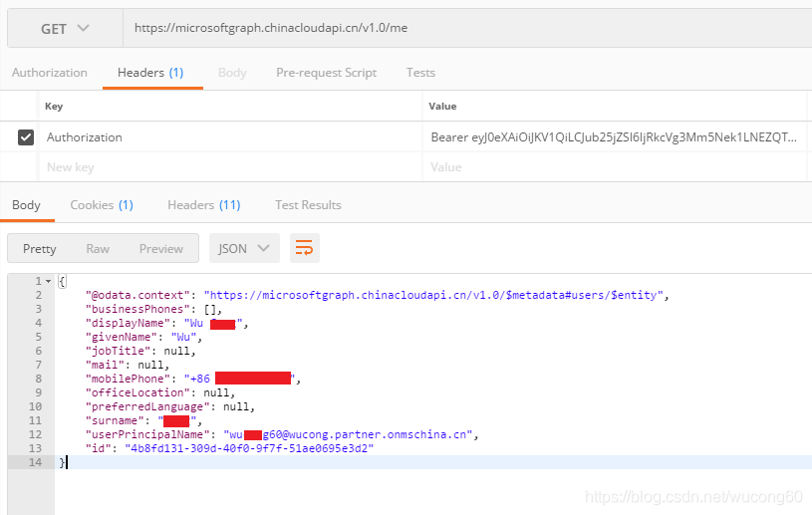Image resolution: width=812 pixels, height=515 pixels.
Task: Click the "preferredLanguage" key text
Action: [147, 406]
